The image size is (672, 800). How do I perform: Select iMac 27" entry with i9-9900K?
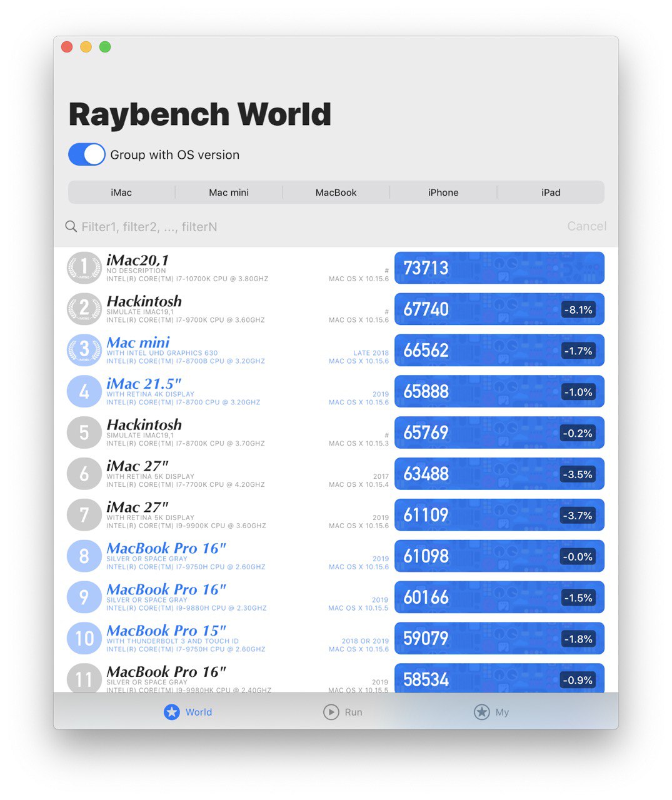click(138, 507)
